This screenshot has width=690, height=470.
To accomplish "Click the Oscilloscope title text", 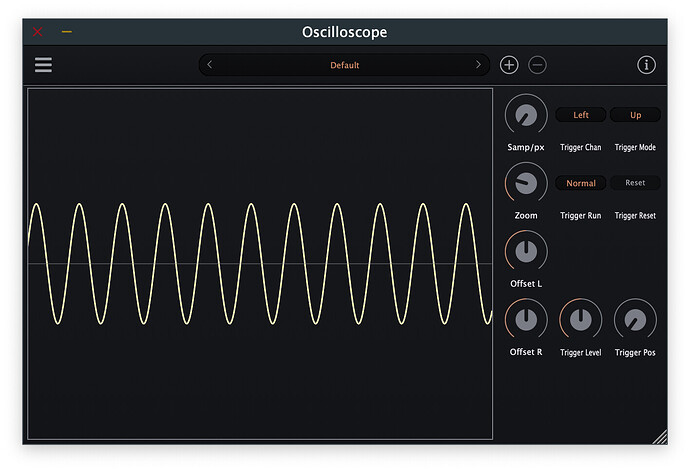I will [x=345, y=32].
